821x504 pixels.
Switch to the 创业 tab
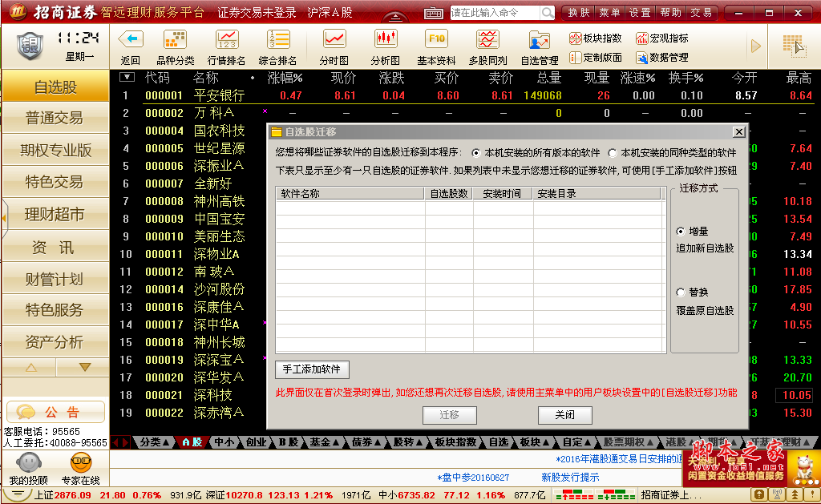pos(256,442)
